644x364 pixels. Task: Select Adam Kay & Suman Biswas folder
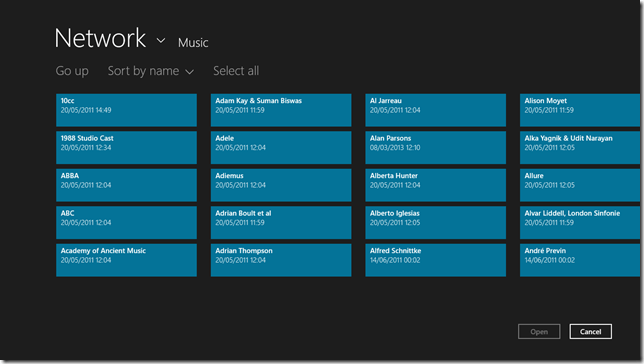(281, 110)
